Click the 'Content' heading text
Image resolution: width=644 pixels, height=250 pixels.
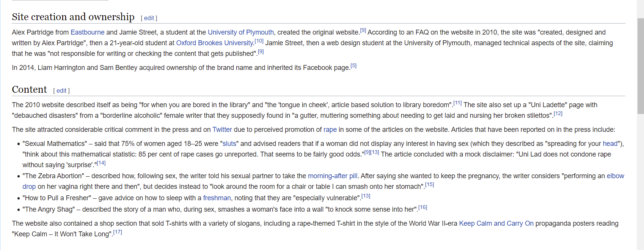[30, 89]
